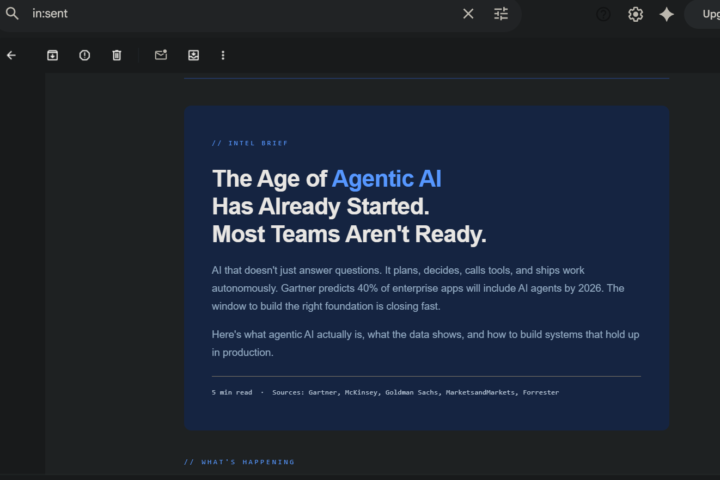This screenshot has height=480, width=720.
Task: Open the Gemini sparkle assistant
Action: click(x=667, y=14)
